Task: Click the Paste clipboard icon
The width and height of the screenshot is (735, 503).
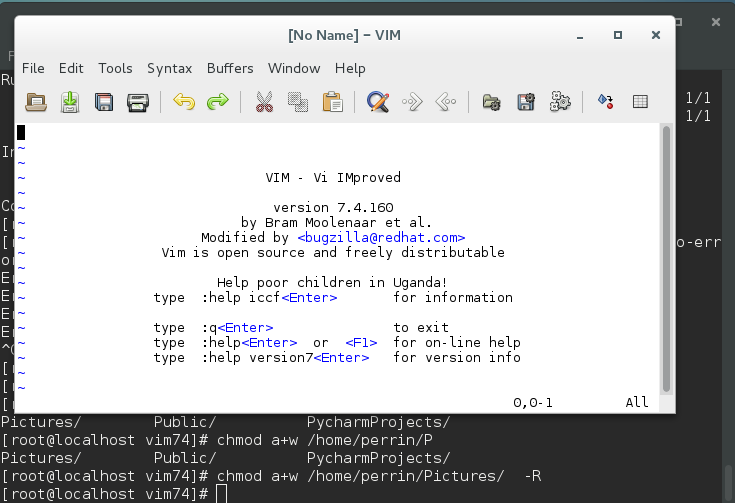Action: tap(332, 102)
